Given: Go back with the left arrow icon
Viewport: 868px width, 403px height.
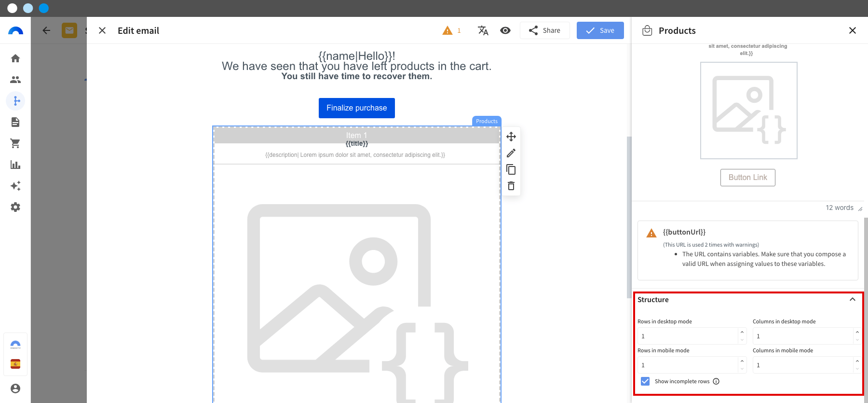Looking at the screenshot, I should pyautogui.click(x=46, y=30).
